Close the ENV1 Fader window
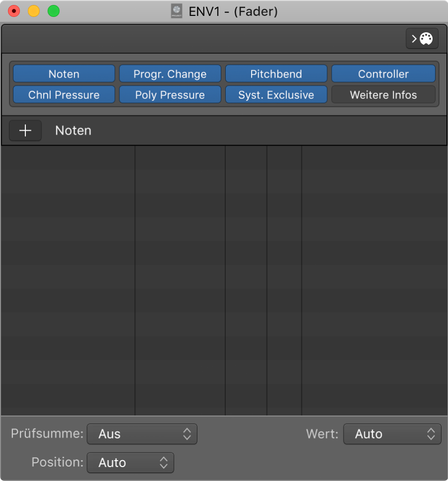 [14, 11]
